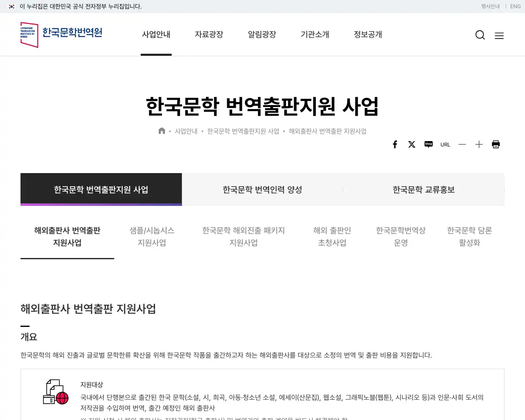Switch to the 한국문학 교류홍보 tab
Image resolution: width=525 pixels, height=420 pixels.
pyautogui.click(x=424, y=189)
